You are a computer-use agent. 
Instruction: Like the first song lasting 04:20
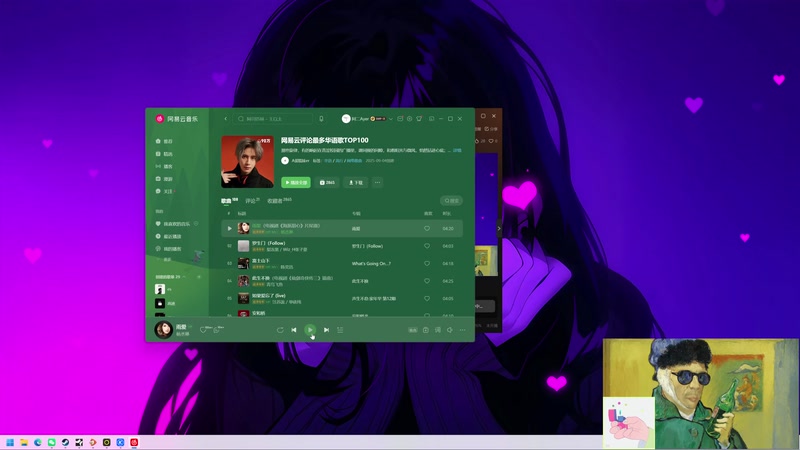[x=427, y=229]
